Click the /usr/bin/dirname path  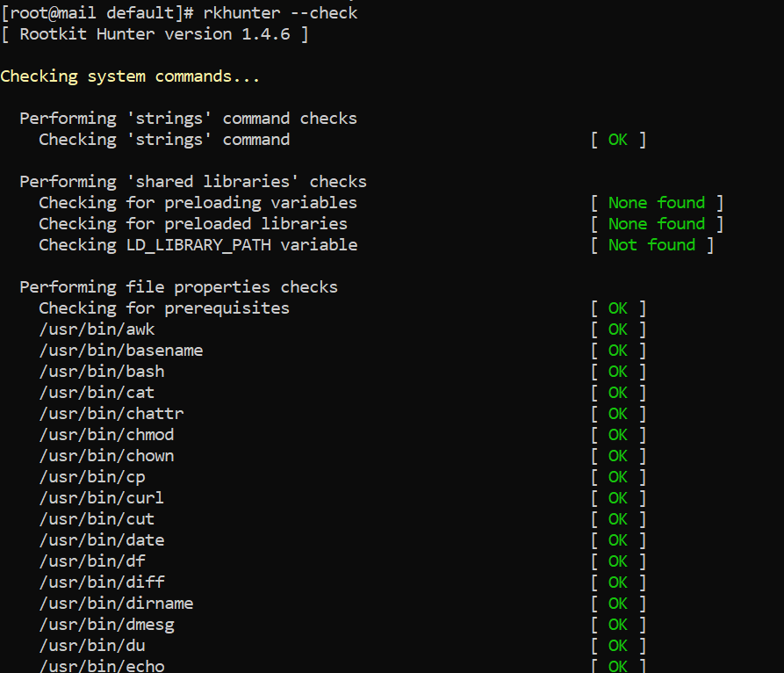point(117,604)
